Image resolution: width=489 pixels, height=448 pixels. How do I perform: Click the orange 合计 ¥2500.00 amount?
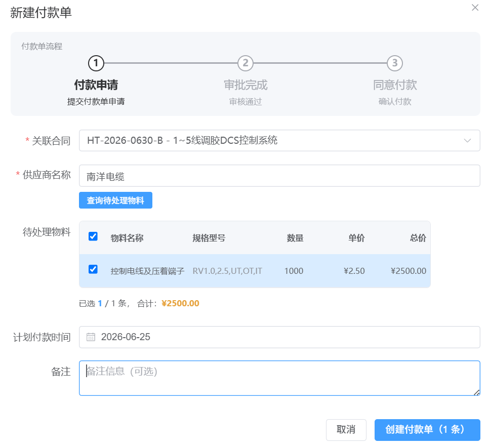(180, 303)
